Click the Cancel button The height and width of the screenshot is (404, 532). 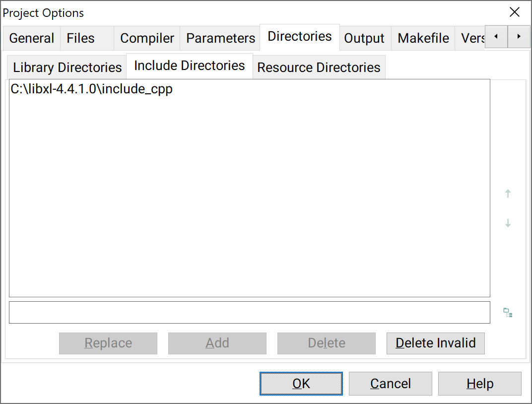click(390, 384)
